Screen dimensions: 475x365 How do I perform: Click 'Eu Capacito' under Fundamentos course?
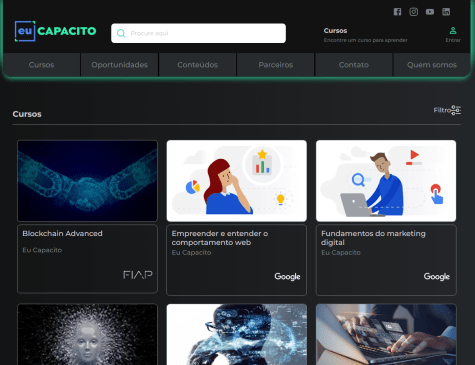[341, 253]
